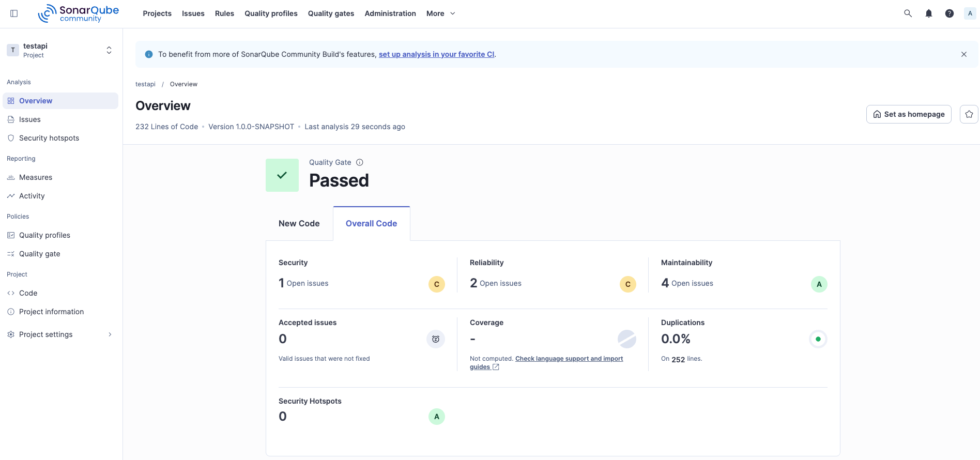Click the 232 Lines of Code text
Image resolution: width=980 pixels, height=460 pixels.
point(166,127)
